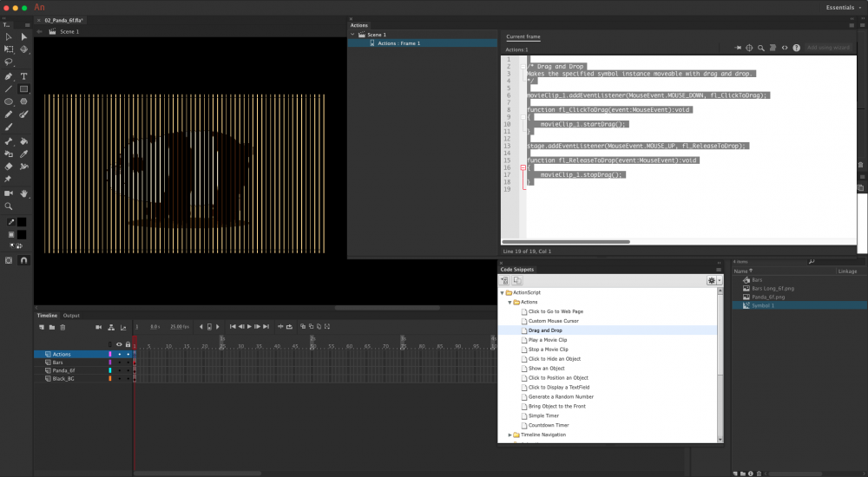The image size is (868, 477).
Task: Select the Free Transform tool
Action: (x=9, y=49)
